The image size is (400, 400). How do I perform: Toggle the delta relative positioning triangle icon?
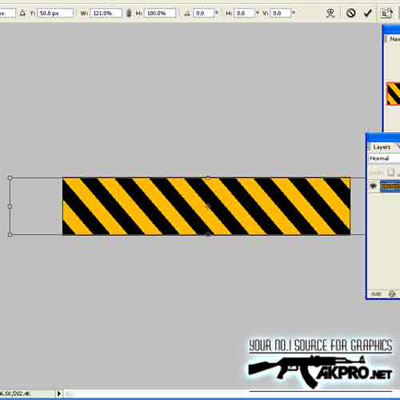(22, 13)
